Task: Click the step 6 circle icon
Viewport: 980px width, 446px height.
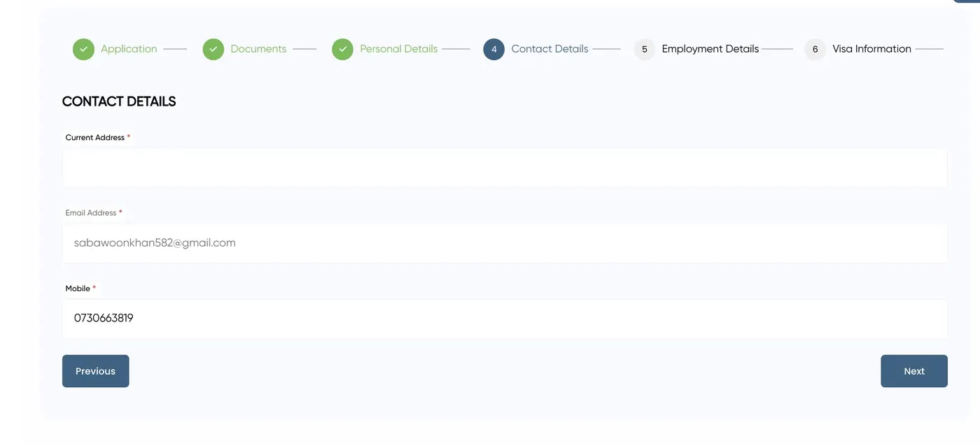Action: [815, 49]
